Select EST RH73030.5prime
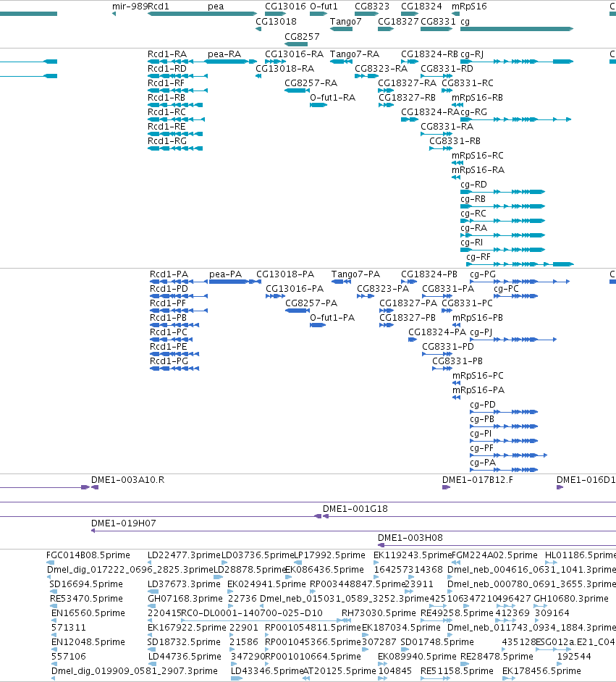This screenshot has width=616, height=682. point(379,613)
